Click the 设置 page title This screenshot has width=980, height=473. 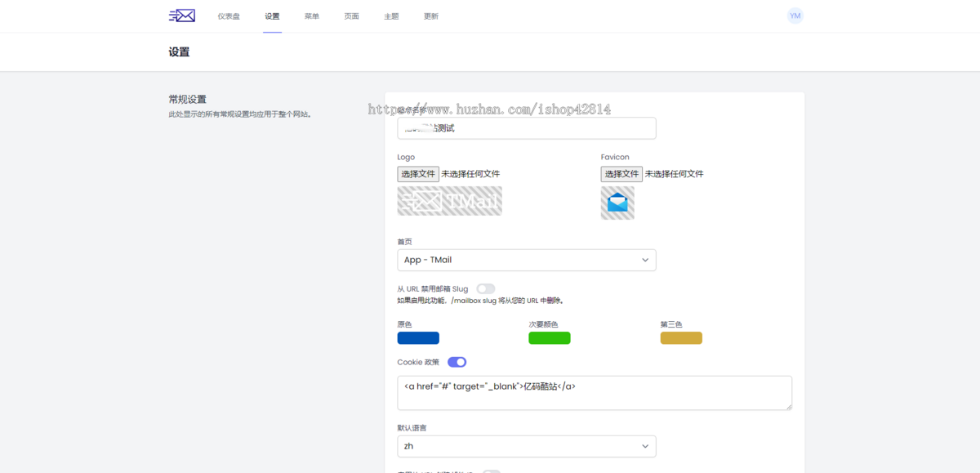179,52
